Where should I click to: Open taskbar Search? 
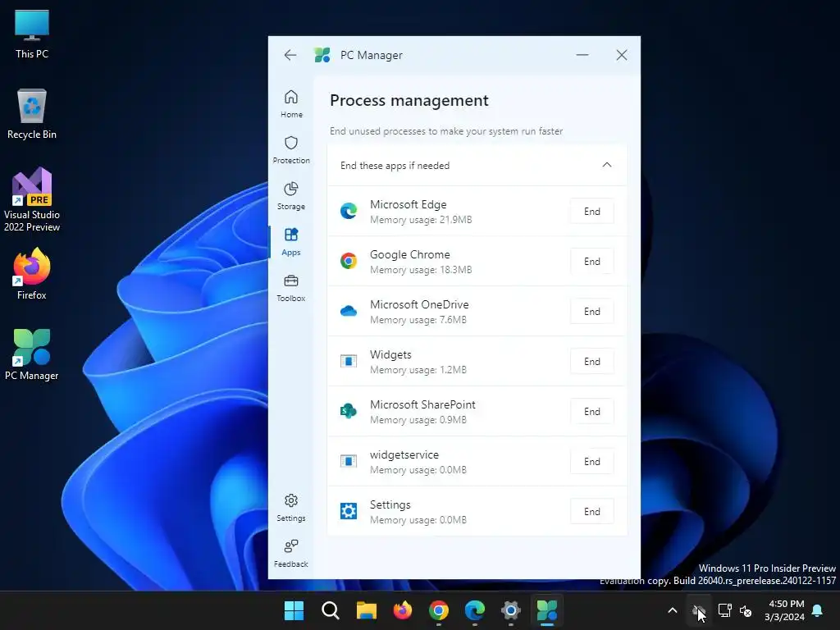tap(330, 610)
